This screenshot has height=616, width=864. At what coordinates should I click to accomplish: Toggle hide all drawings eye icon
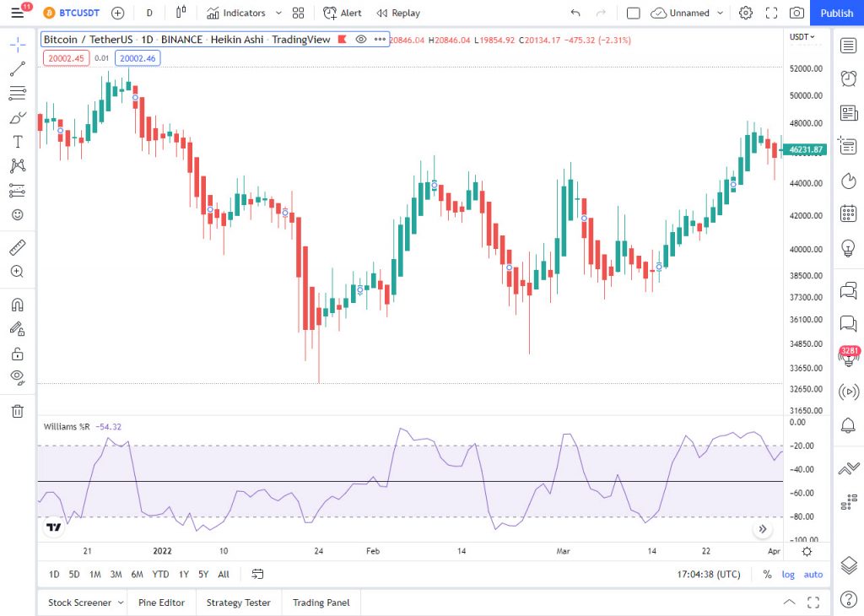tap(18, 377)
